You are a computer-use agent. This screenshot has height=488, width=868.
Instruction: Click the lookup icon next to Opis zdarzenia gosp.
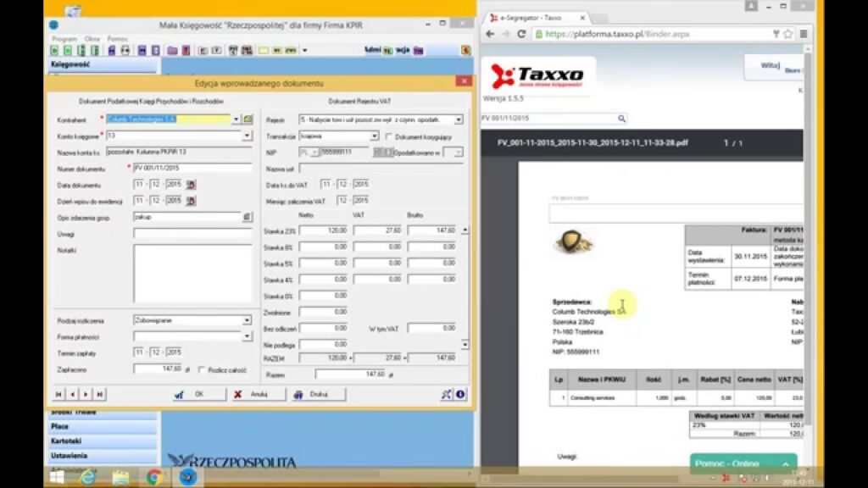click(x=248, y=217)
